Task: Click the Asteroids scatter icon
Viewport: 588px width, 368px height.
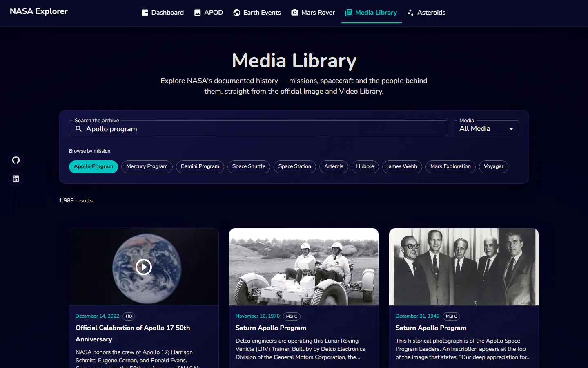Action: [x=411, y=13]
